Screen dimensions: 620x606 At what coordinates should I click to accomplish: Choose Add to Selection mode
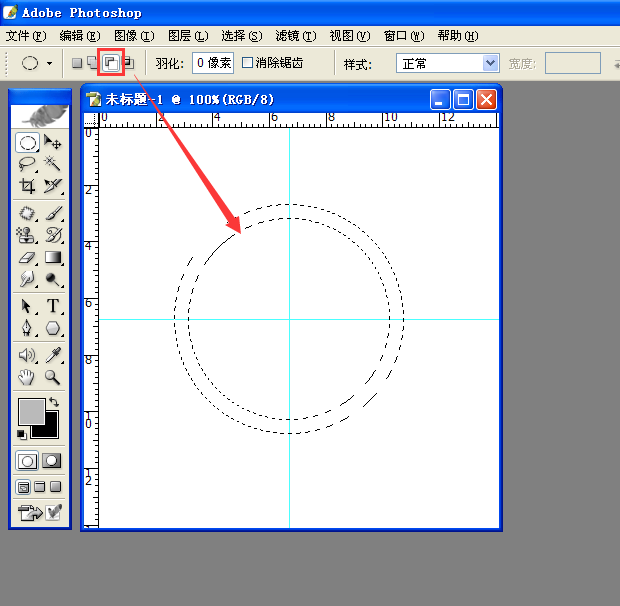[93, 63]
